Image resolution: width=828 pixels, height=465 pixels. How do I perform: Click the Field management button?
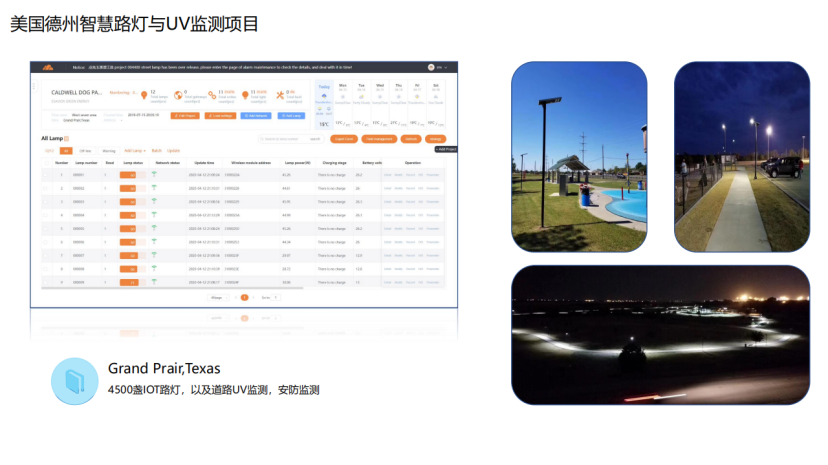[379, 139]
